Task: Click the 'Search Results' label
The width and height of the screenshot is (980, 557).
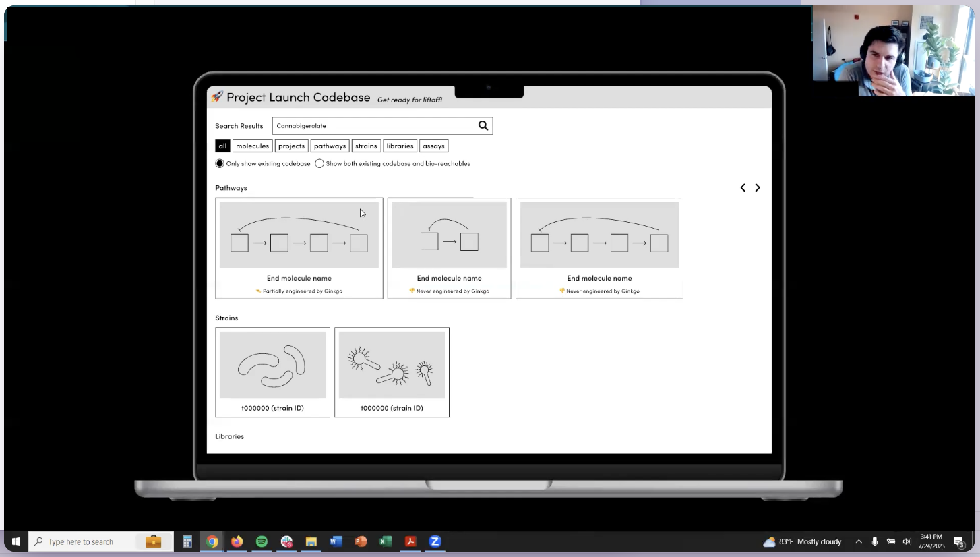Action: tap(239, 126)
